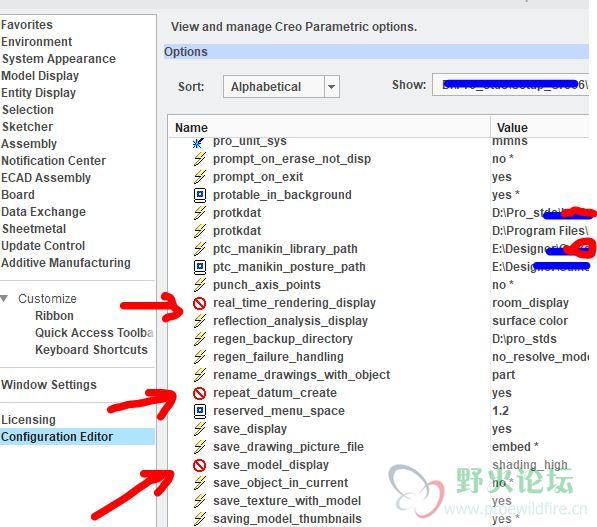Select the regen_failure_handling option row
The image size is (597, 527).
(x=379, y=357)
